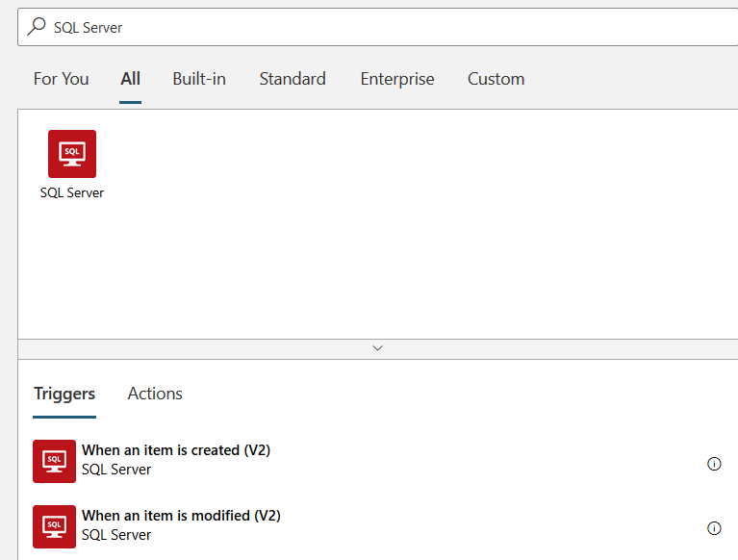The image size is (738, 560).
Task: Open the Built-in tab
Action: click(199, 79)
